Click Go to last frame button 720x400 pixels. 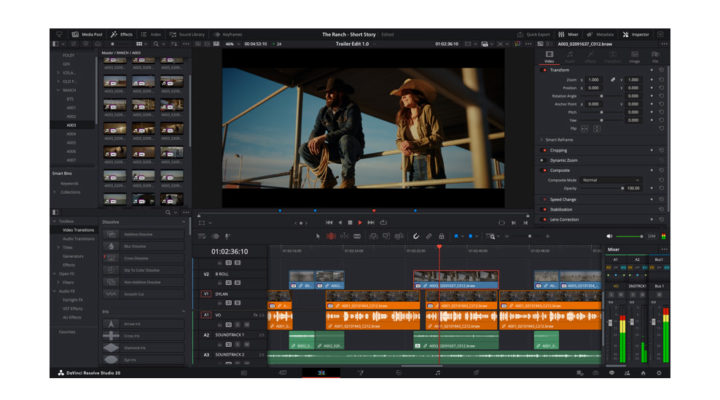[371, 222]
